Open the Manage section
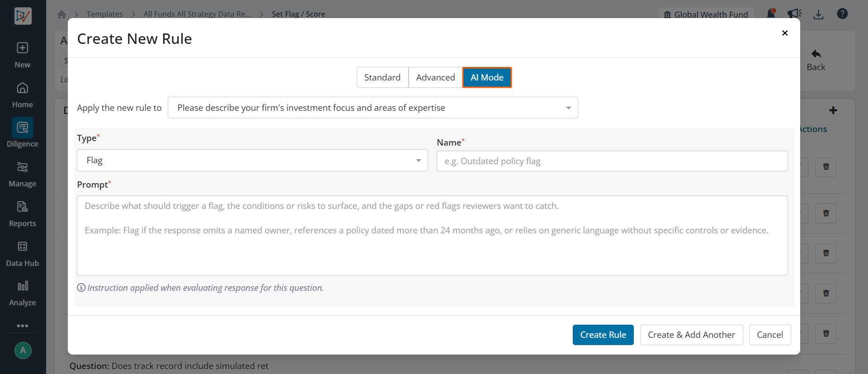868x374 pixels. click(x=23, y=175)
